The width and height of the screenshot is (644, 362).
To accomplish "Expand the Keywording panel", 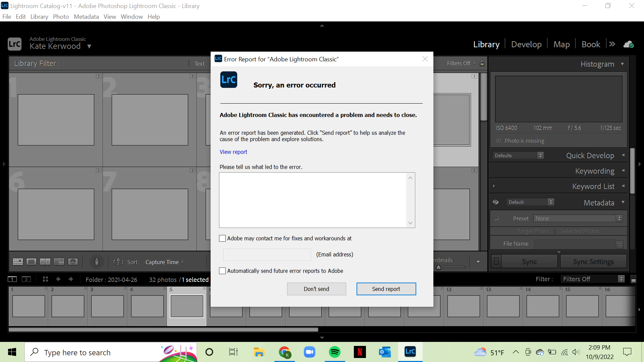I will (x=595, y=171).
